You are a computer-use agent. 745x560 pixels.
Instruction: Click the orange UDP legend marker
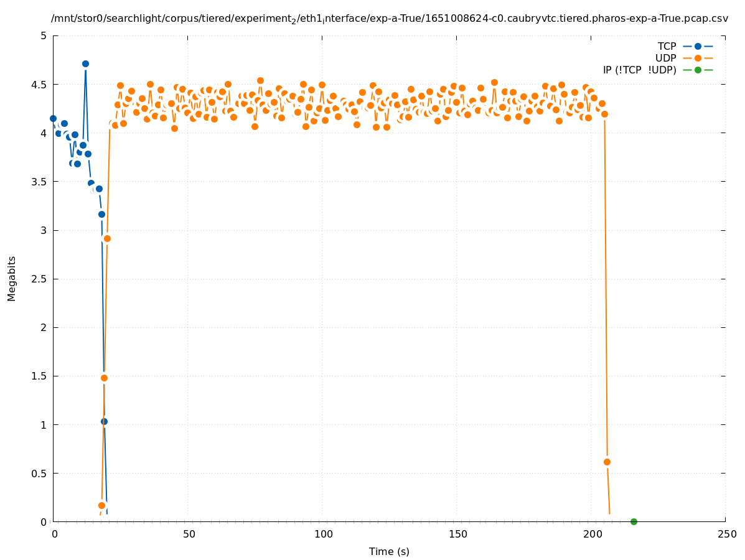click(698, 58)
